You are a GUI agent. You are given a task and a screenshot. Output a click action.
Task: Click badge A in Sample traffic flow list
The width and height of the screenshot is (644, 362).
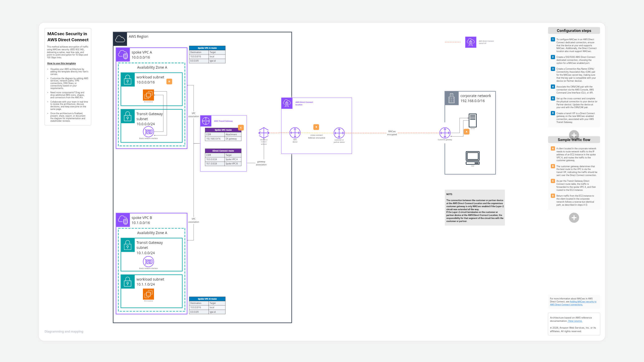coord(553,149)
